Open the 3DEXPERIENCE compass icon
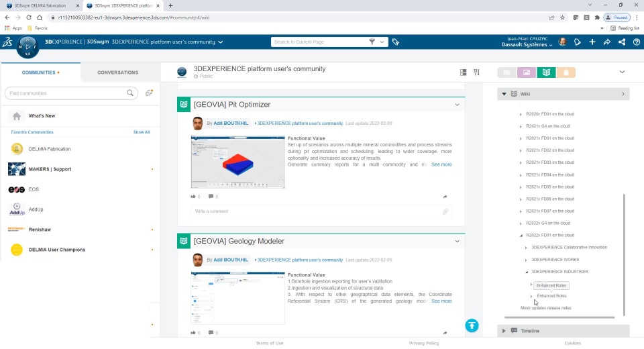Image resolution: width=644 pixels, height=349 pixels. click(x=28, y=46)
